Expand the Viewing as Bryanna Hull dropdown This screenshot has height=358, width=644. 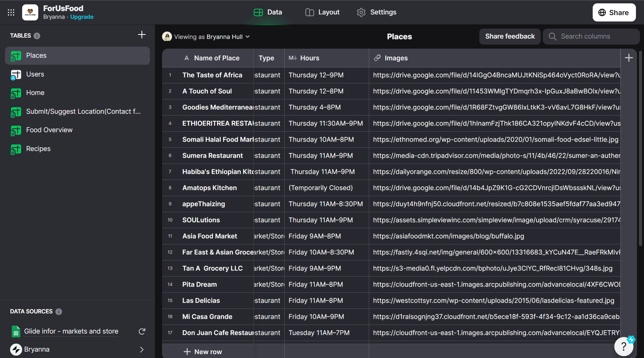coord(248,37)
